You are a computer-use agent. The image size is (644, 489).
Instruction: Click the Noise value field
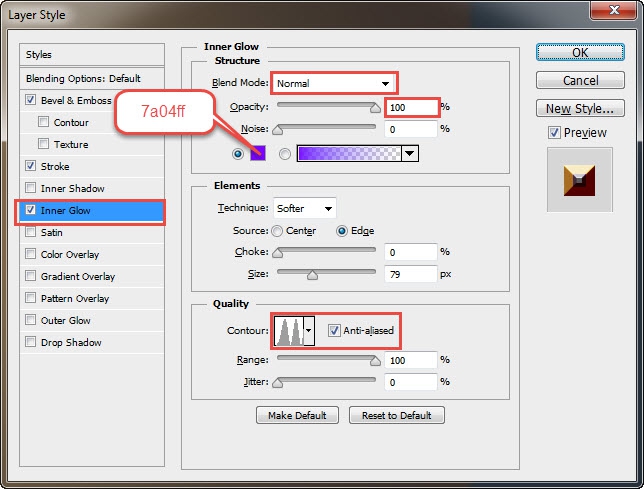point(411,129)
